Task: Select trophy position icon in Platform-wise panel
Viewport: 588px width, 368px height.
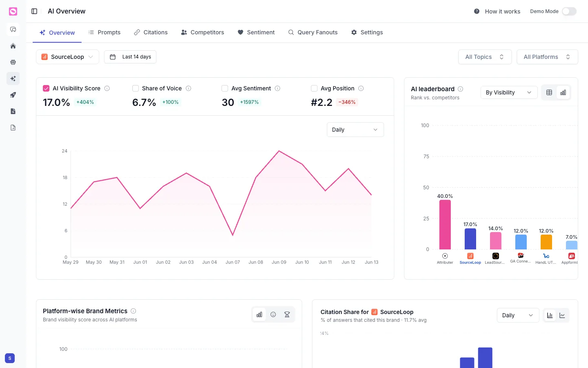Action: (x=287, y=314)
